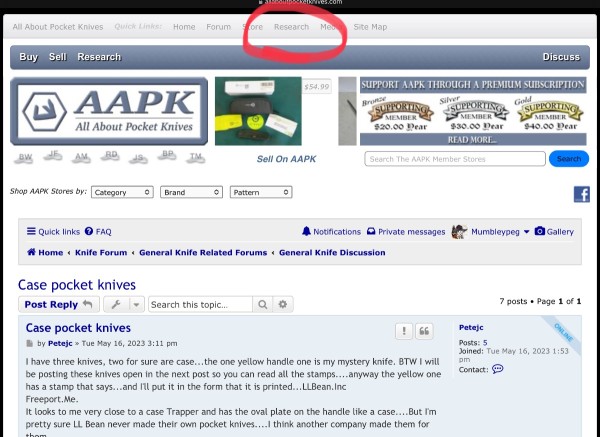600x437 pixels.
Task: Click Discuss in blue navigation bar
Action: tap(561, 57)
